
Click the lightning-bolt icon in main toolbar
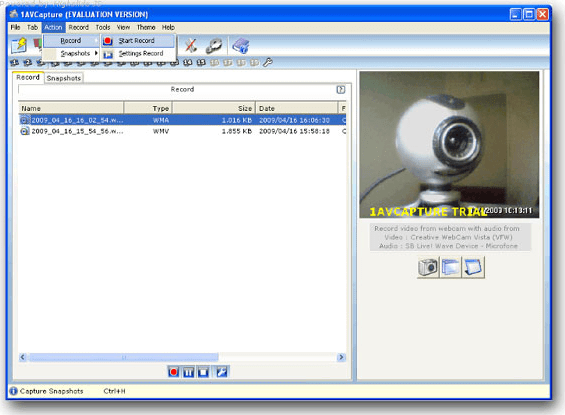pos(19,45)
